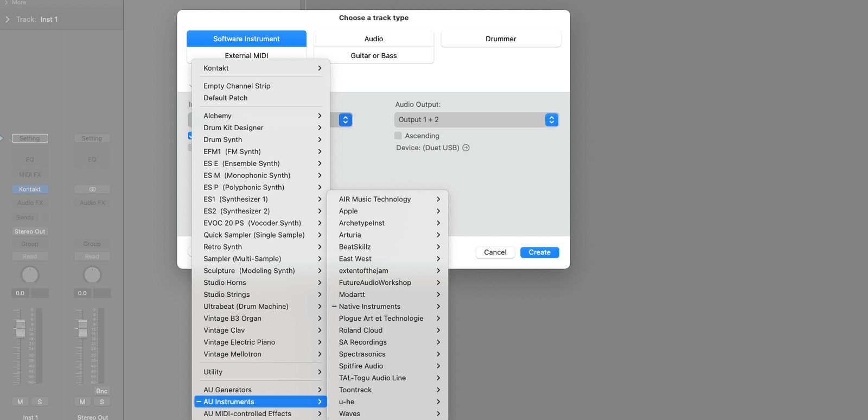Click the MIDI FX slot on Inst 1

click(30, 175)
